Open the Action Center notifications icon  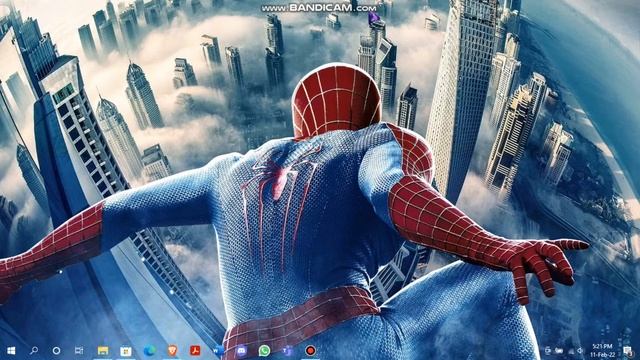(x=627, y=351)
